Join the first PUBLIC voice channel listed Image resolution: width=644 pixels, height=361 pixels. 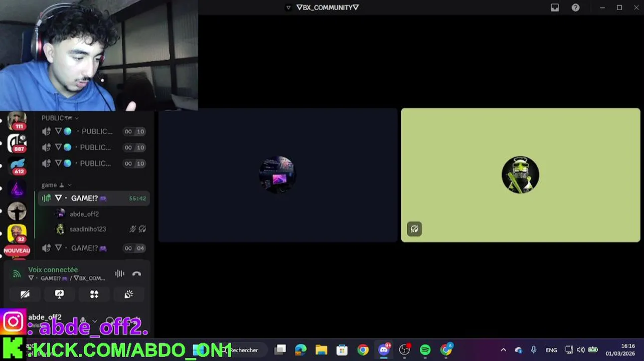tap(94, 131)
